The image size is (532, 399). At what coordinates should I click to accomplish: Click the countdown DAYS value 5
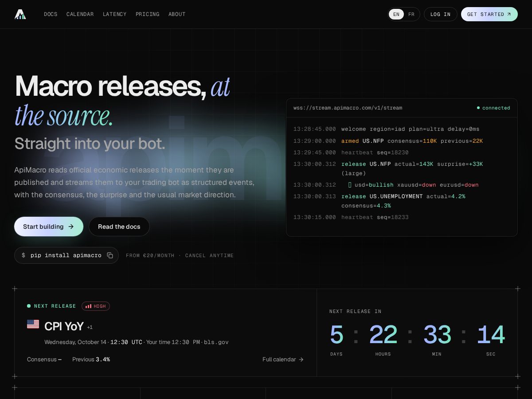pyautogui.click(x=336, y=335)
